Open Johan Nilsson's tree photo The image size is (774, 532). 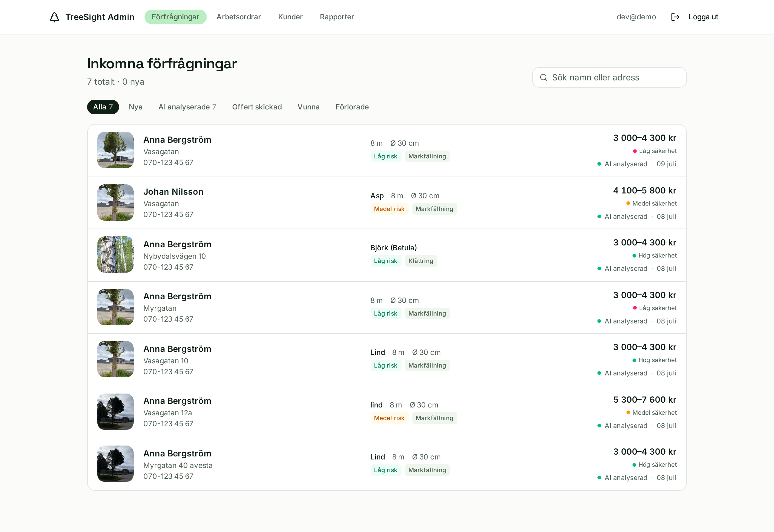click(115, 203)
